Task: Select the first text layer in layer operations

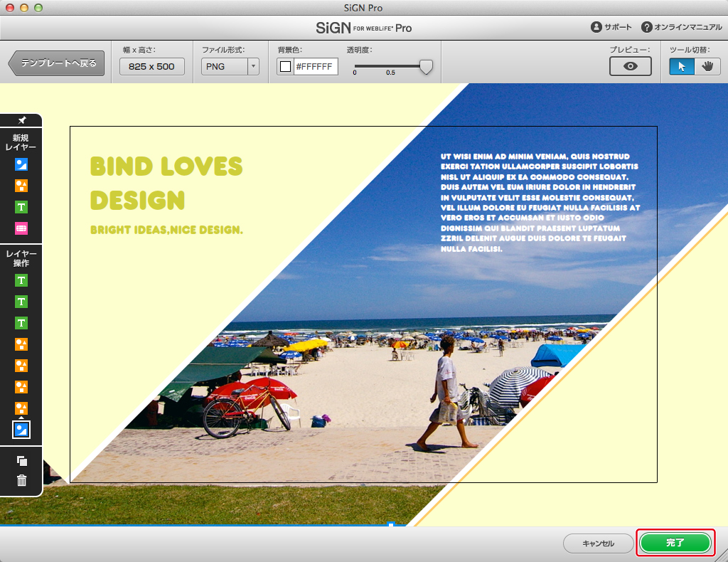Action: (21, 280)
